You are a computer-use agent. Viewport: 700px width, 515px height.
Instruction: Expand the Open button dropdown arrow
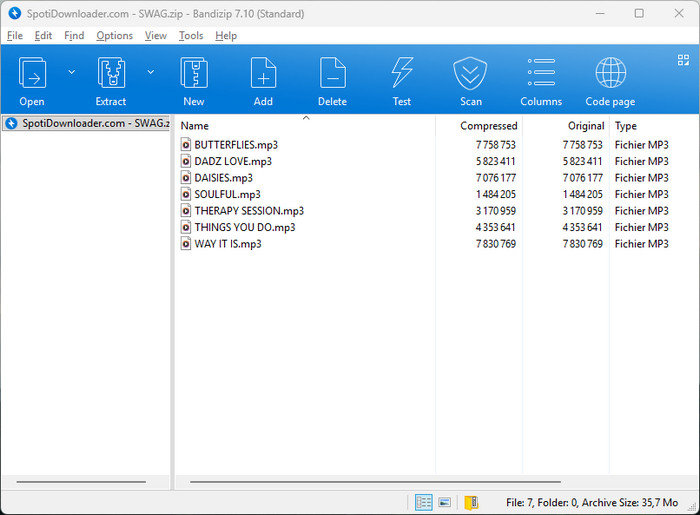[71, 72]
